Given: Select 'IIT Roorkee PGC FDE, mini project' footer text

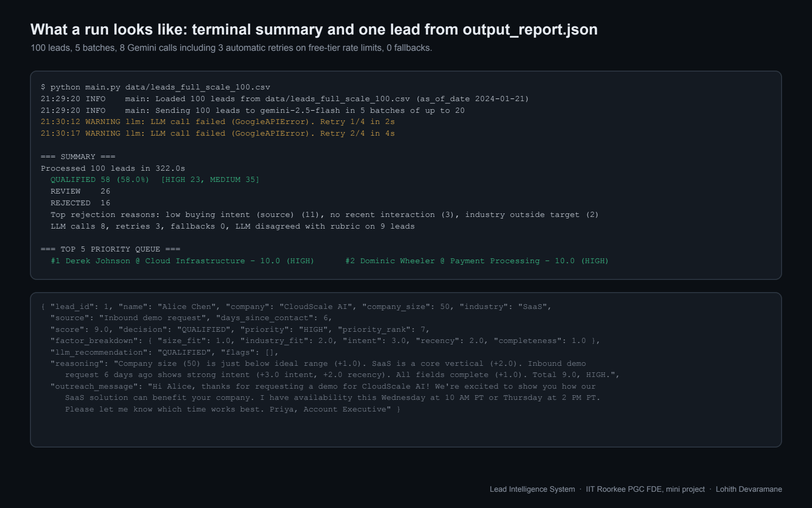Looking at the screenshot, I should tap(646, 489).
